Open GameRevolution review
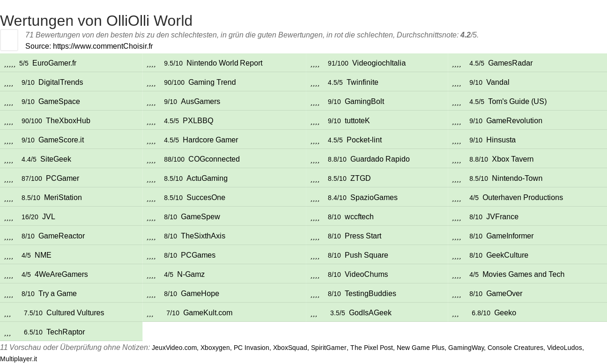Screen dimensions: 607x364 pos(514,121)
